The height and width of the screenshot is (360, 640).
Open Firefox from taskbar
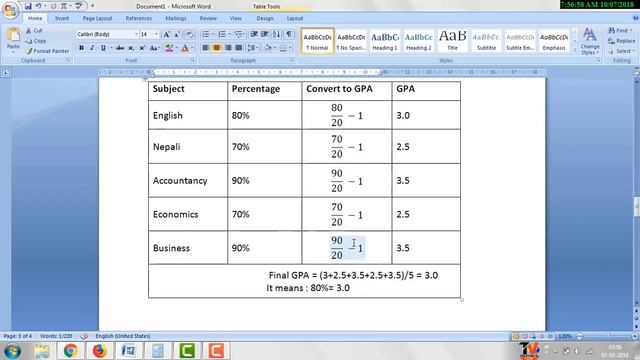click(99, 351)
